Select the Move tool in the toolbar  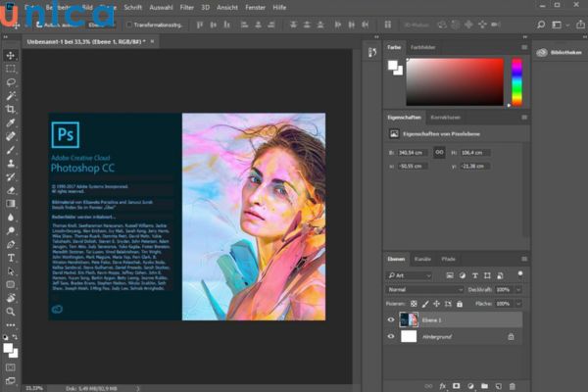coord(11,55)
